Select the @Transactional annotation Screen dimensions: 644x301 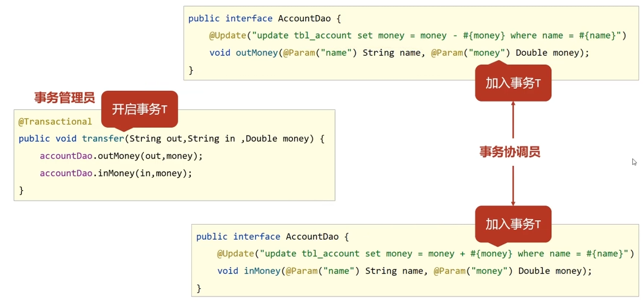click(x=55, y=122)
